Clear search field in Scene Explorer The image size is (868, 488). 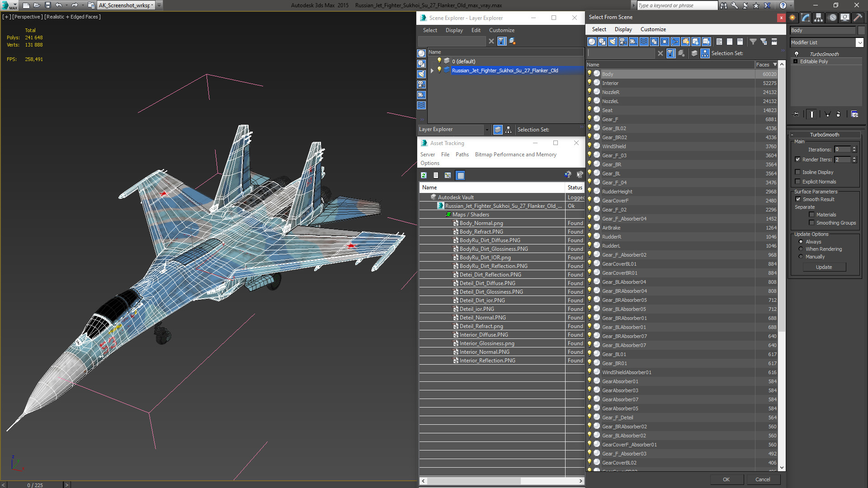(x=491, y=41)
